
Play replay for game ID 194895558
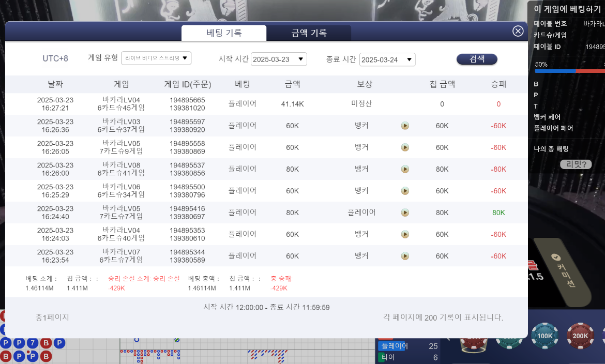(x=405, y=147)
